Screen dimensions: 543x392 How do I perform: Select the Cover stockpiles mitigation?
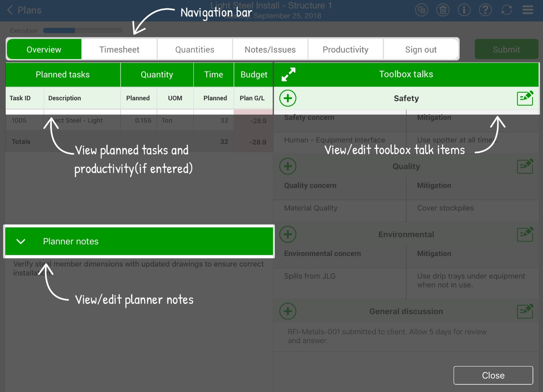[445, 208]
